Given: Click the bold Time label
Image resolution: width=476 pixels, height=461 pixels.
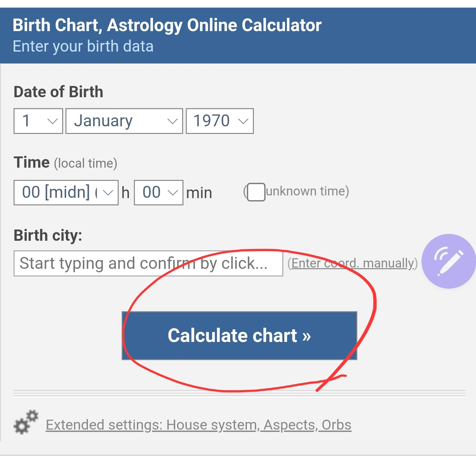Looking at the screenshot, I should pyautogui.click(x=32, y=163).
